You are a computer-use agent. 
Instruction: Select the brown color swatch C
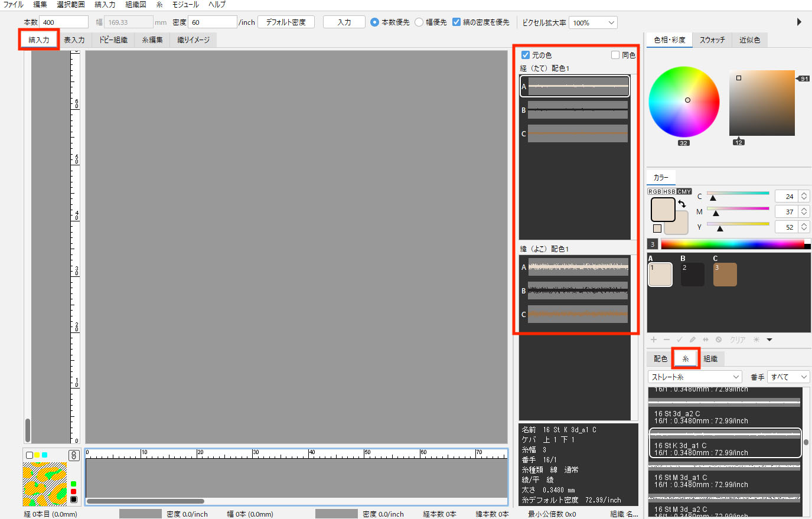[x=725, y=275]
